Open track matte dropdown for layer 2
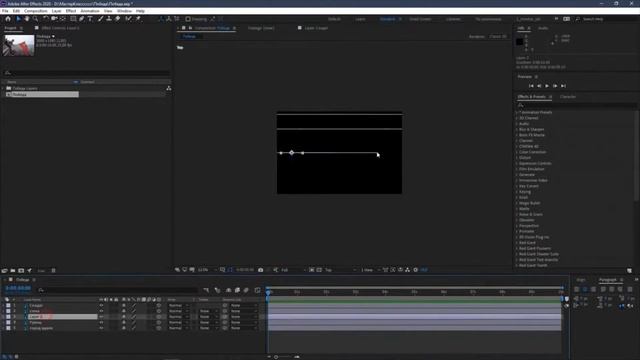 208,311
